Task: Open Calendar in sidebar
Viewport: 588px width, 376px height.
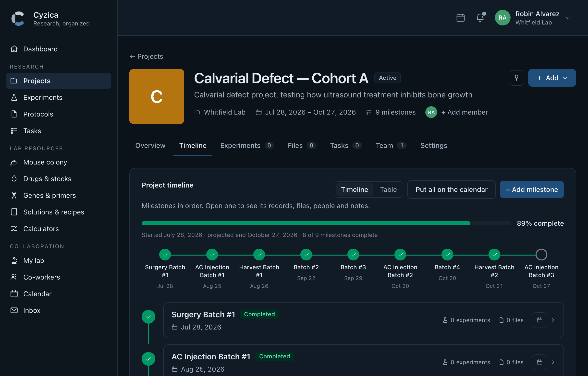Action: tap(59, 294)
